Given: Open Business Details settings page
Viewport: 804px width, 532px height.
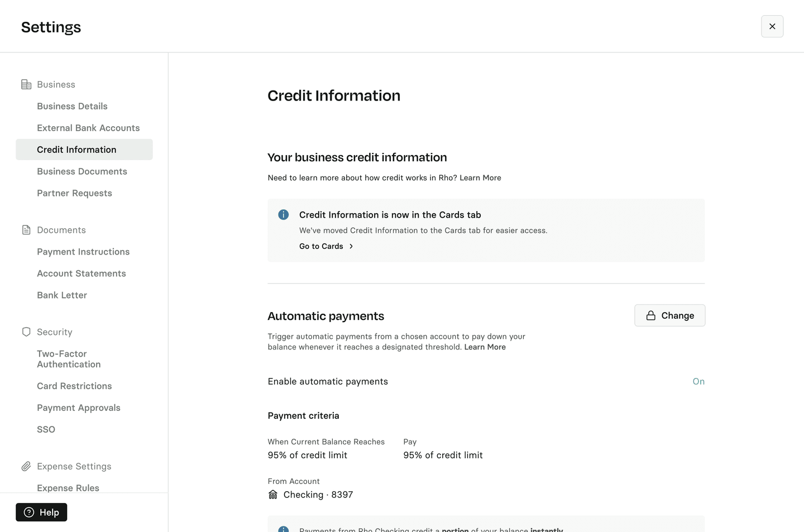Looking at the screenshot, I should pyautogui.click(x=72, y=106).
